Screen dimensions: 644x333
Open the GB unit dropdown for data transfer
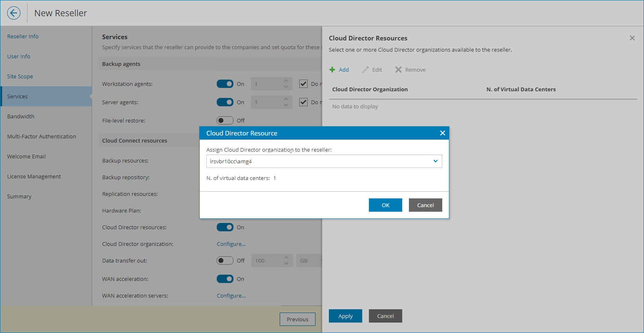(x=309, y=260)
